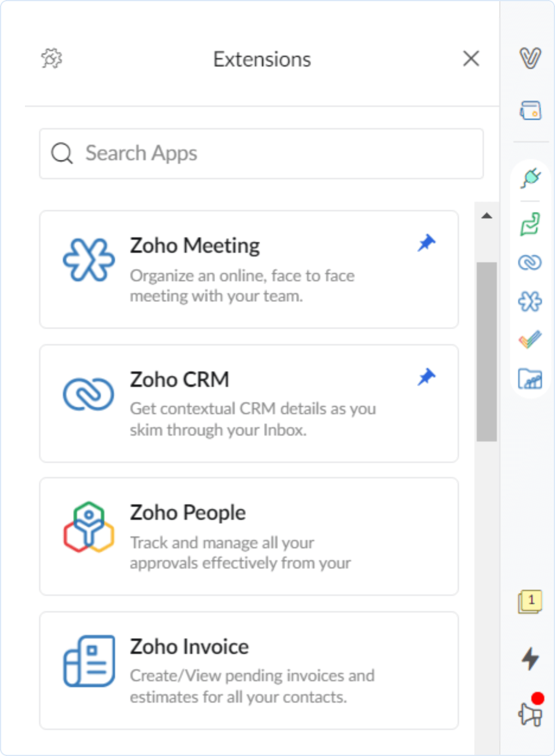Click the scroll-up arrow of the extensions list
This screenshot has height=756, width=555.
487,216
